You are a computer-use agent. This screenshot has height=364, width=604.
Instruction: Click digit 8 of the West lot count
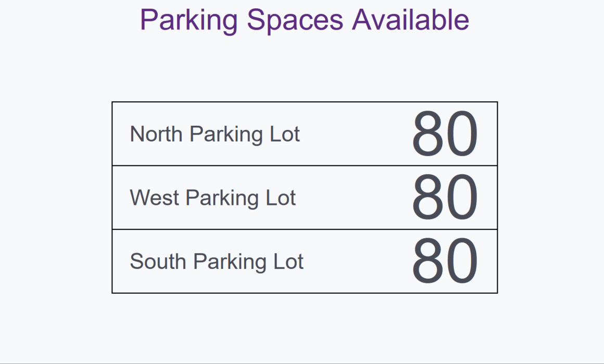coord(427,198)
